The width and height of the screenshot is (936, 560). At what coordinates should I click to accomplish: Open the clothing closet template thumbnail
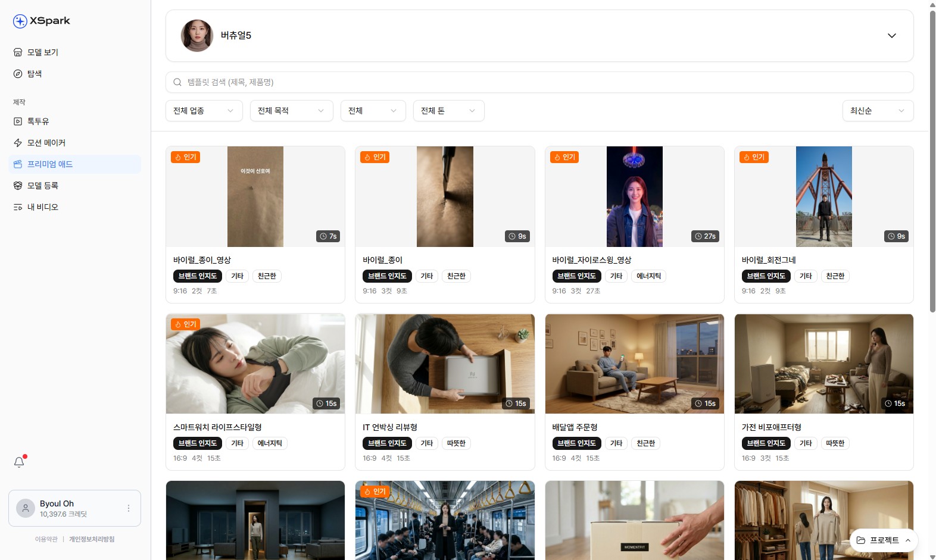point(824,520)
